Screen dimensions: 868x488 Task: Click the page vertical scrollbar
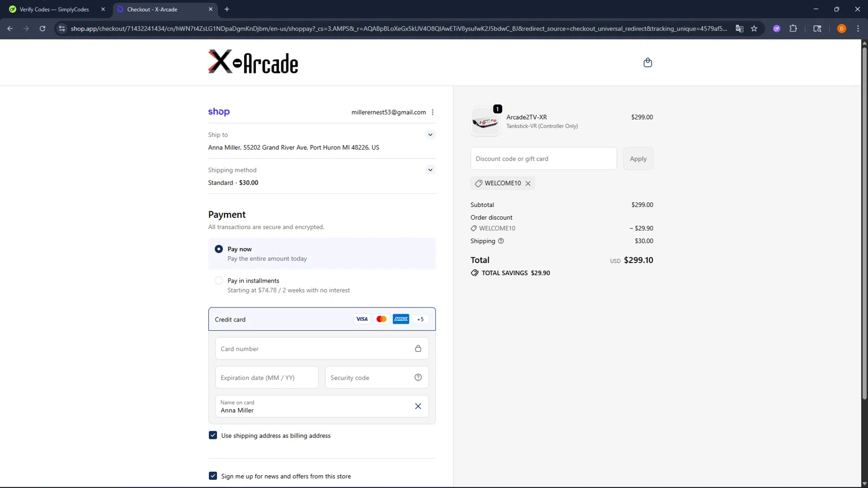(865, 223)
